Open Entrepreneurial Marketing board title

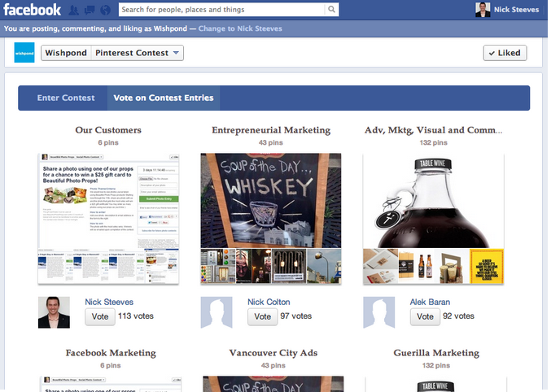coord(271,130)
